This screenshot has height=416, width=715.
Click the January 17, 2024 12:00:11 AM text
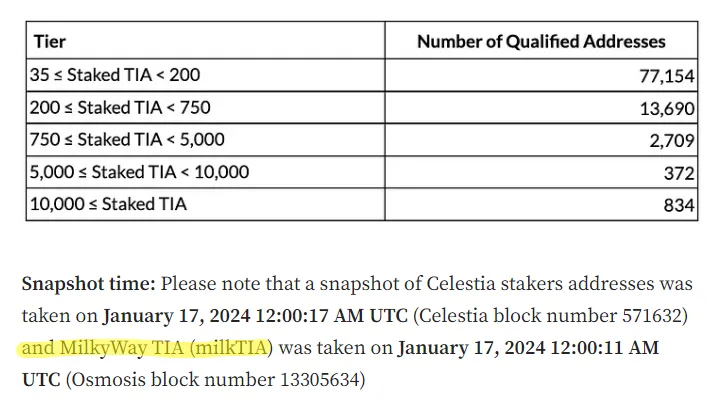click(x=528, y=348)
